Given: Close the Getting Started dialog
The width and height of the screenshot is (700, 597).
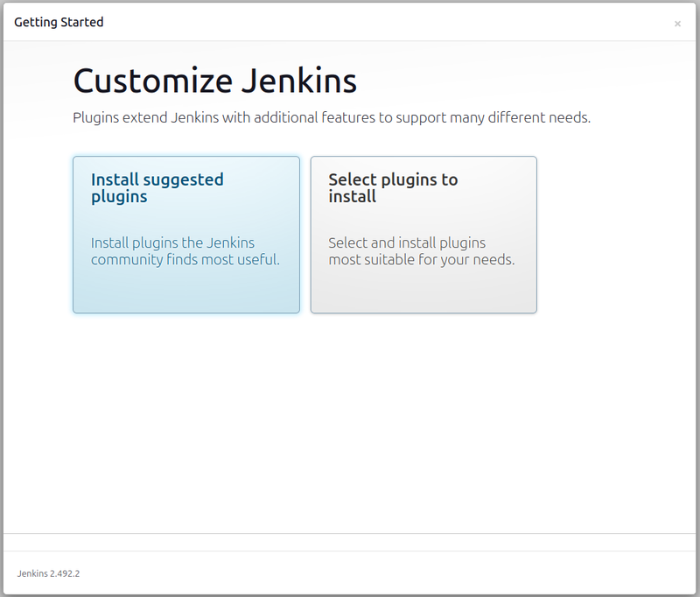Looking at the screenshot, I should (677, 24).
